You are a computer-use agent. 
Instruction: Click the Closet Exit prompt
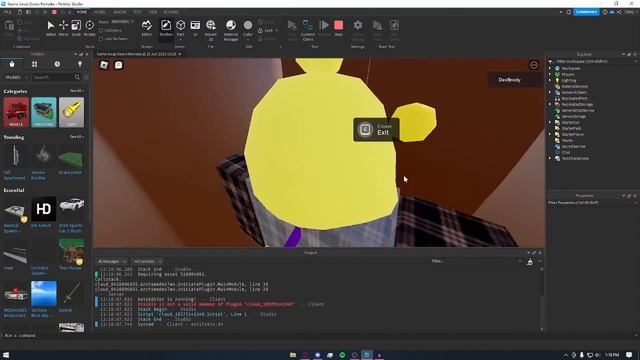point(376,129)
